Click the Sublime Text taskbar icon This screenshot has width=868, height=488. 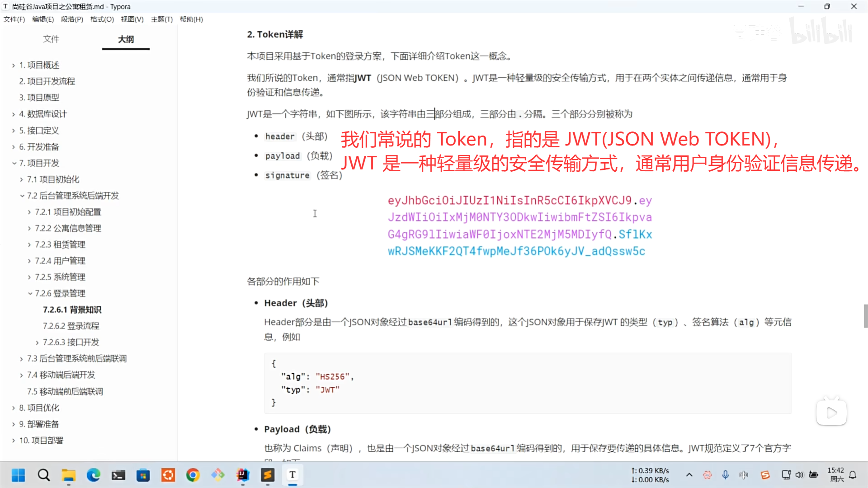(268, 475)
